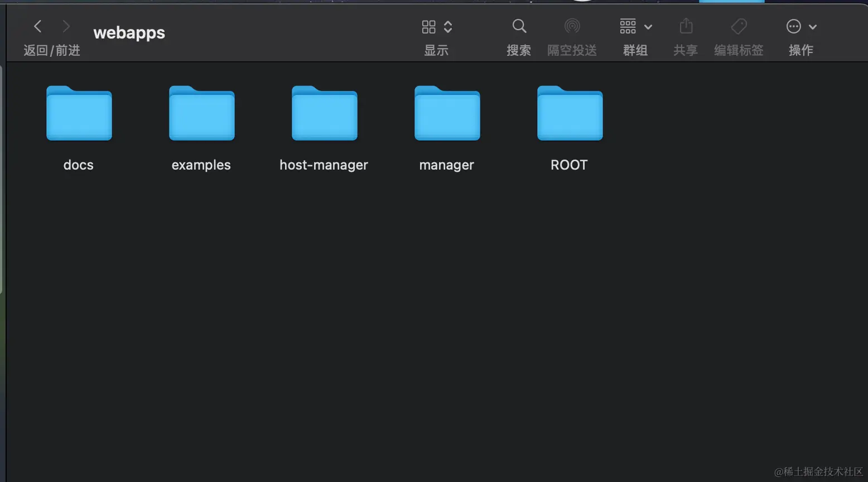Viewport: 868px width, 482px height.
Task: Select the manager folder icon
Action: [447, 113]
